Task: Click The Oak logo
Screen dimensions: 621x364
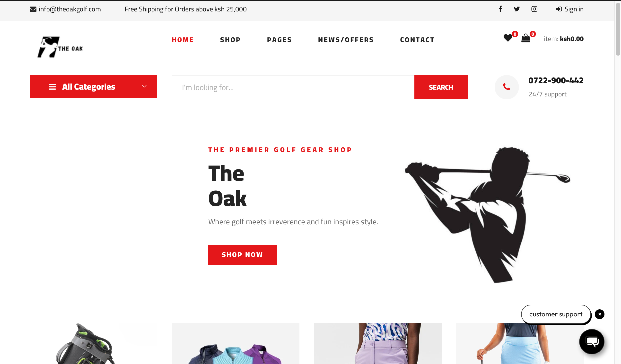Action: (60, 47)
